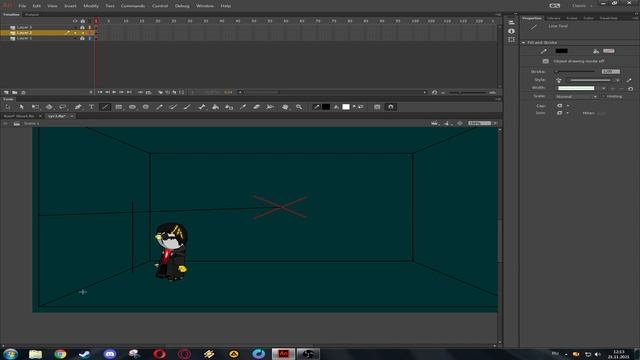
Task: Select the Hand tool
Action: [285, 107]
